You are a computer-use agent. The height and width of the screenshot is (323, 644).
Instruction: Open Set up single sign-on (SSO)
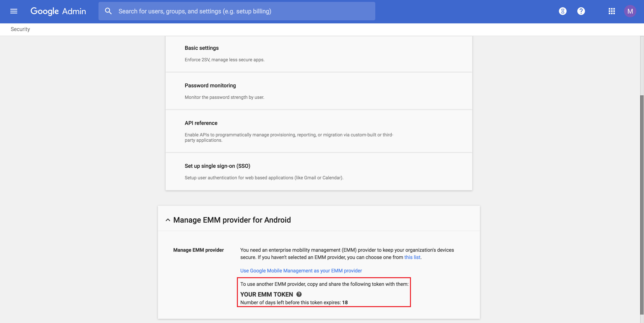[217, 166]
